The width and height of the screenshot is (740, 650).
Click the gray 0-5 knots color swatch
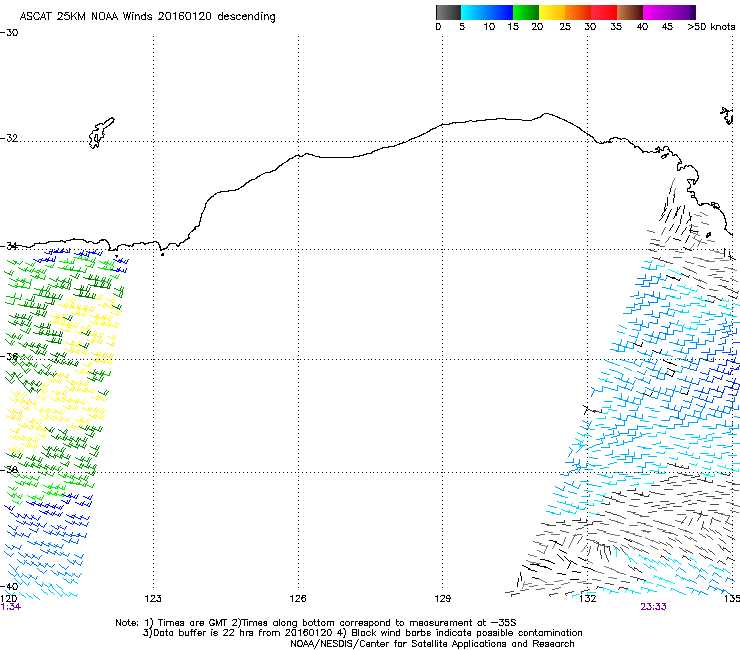tap(448, 12)
